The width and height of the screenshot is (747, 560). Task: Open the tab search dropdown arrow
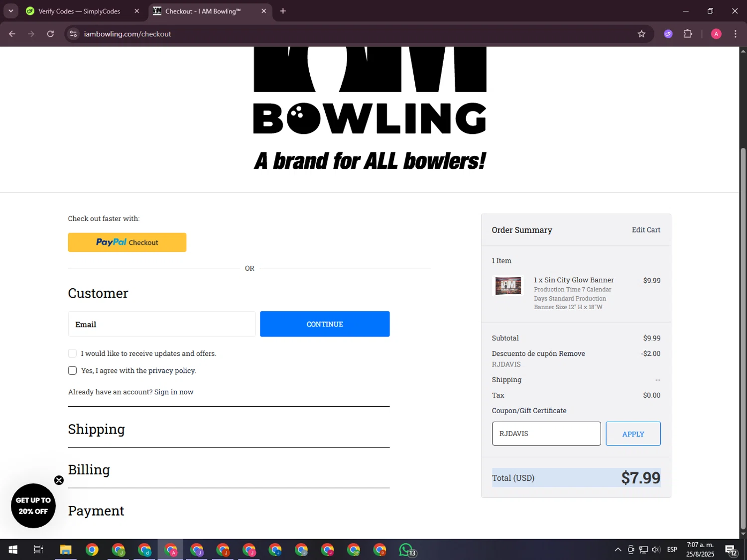click(10, 11)
